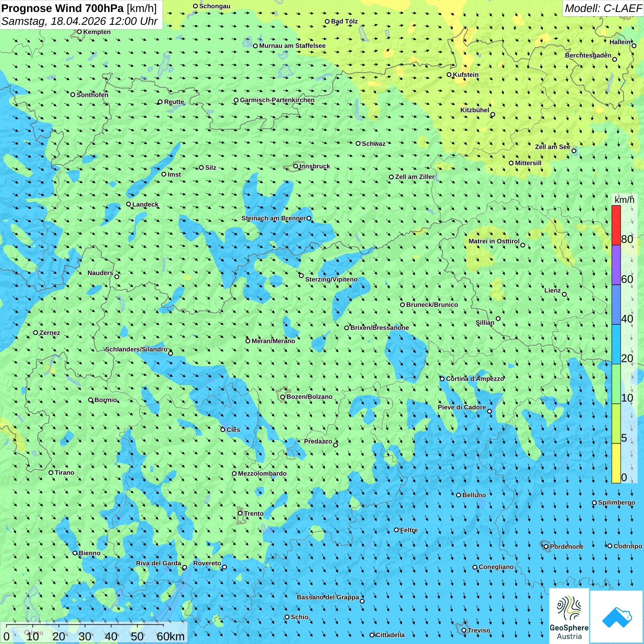Click the Zell am See marker
Image resolution: width=644 pixels, height=644 pixels.
pos(574,150)
